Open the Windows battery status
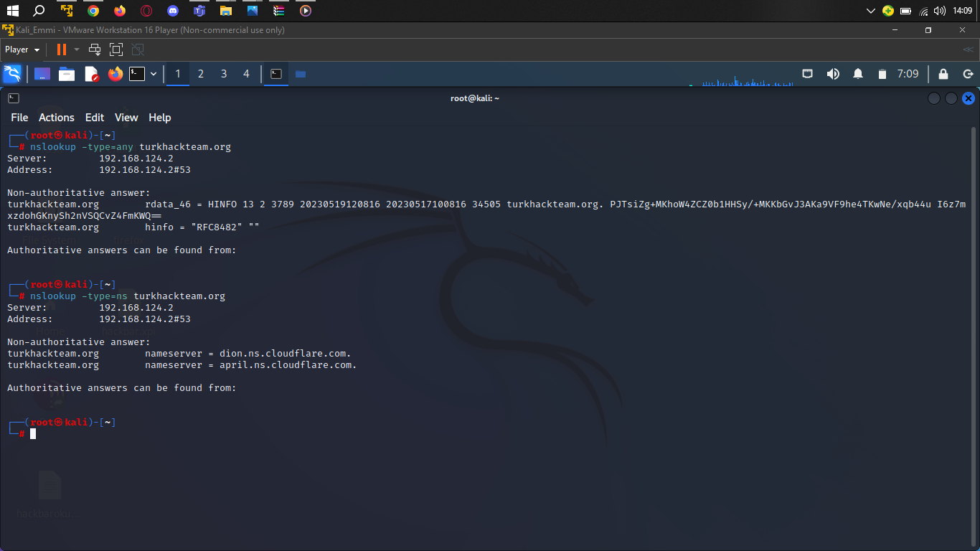 point(905,11)
